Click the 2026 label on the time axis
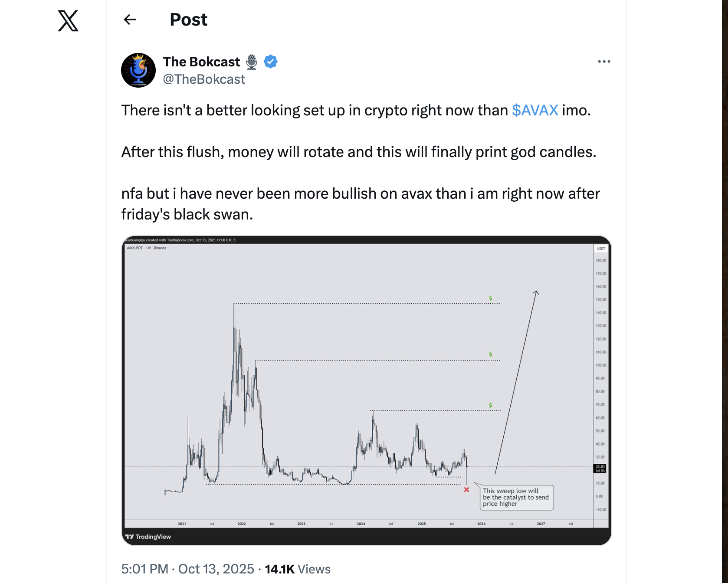Screen dimensions: 728x583 481,524
